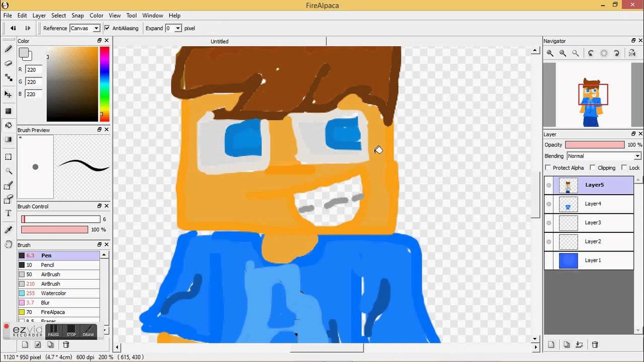Select the Magic Wand tool
Viewport: 644px width, 362px height.
tap(8, 171)
